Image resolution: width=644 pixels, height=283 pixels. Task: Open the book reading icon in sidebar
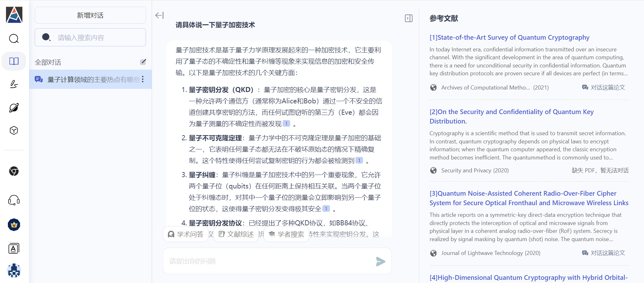(x=14, y=61)
